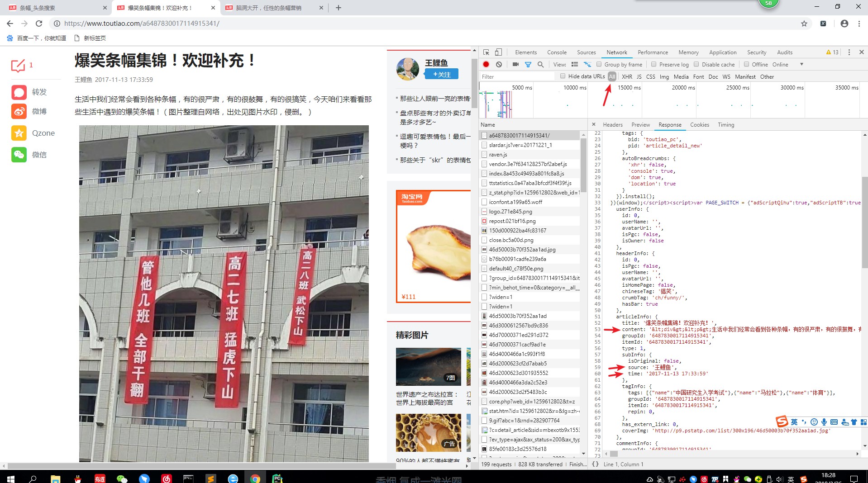Open the comment icon on the article sidebar

tap(18, 66)
